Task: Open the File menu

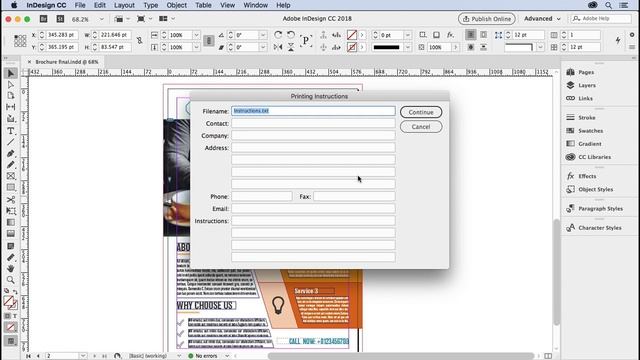Action: coord(80,5)
